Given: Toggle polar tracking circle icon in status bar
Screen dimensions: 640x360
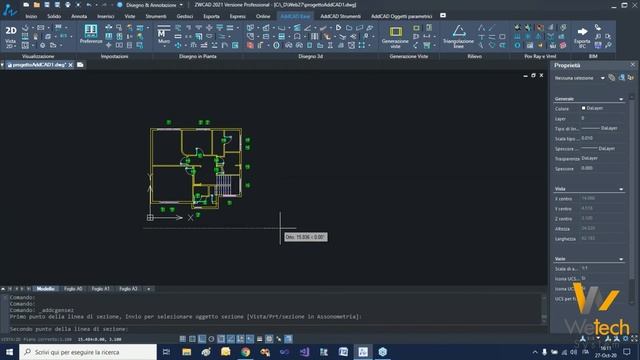Looking at the screenshot, I should (211, 339).
